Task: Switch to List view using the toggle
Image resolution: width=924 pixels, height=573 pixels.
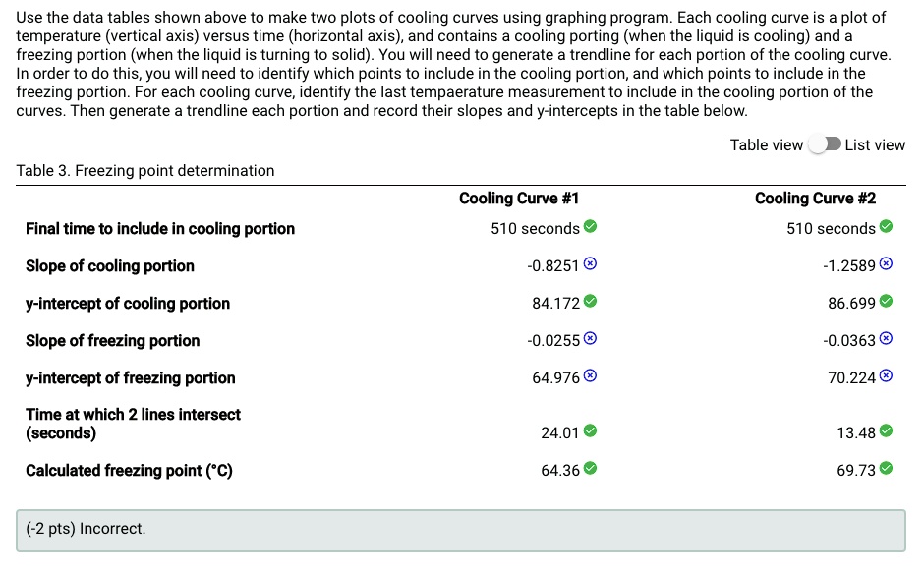Action: click(x=827, y=144)
